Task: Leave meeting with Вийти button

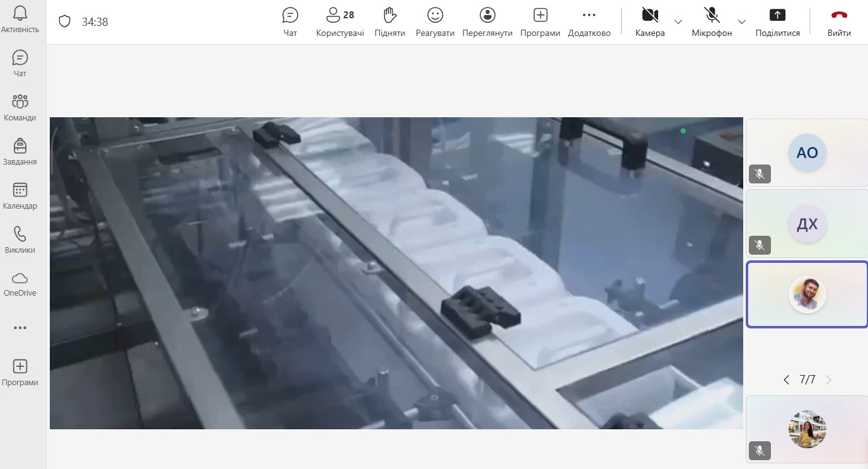Action: [x=839, y=21]
